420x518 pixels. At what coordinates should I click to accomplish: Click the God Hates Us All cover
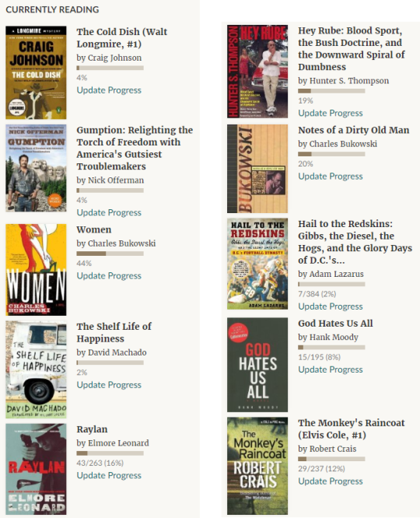[x=257, y=365]
